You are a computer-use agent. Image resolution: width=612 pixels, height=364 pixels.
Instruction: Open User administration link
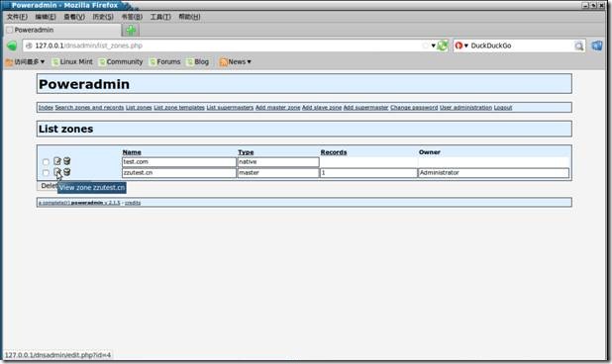pyautogui.click(x=466, y=108)
